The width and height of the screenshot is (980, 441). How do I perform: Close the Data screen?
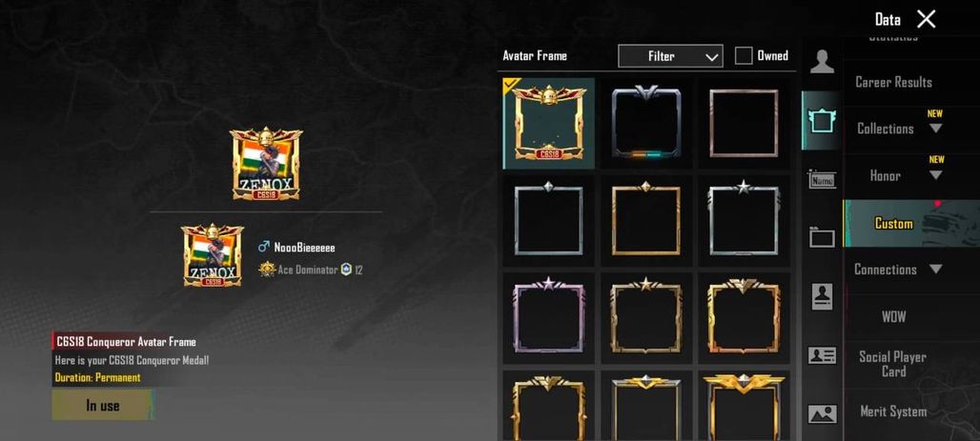pyautogui.click(x=926, y=19)
